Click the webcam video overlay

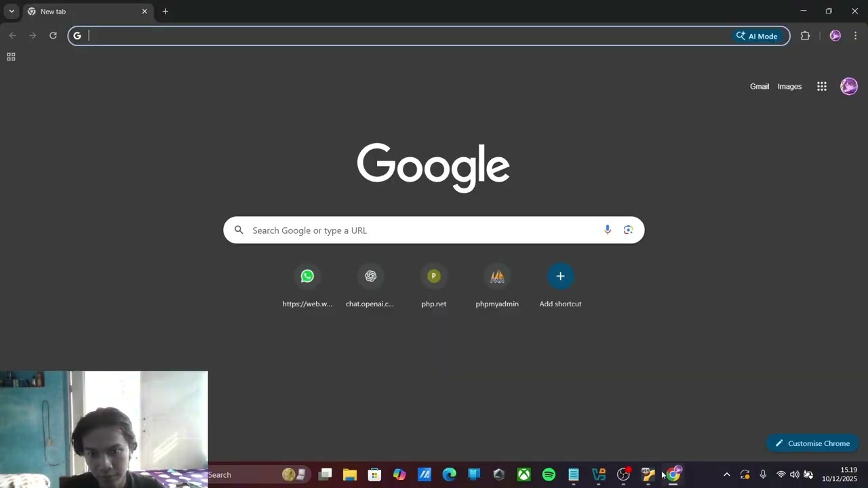(x=104, y=429)
